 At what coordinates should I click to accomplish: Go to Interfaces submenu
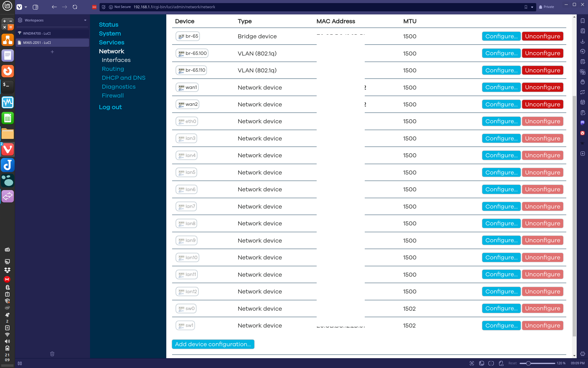point(116,60)
